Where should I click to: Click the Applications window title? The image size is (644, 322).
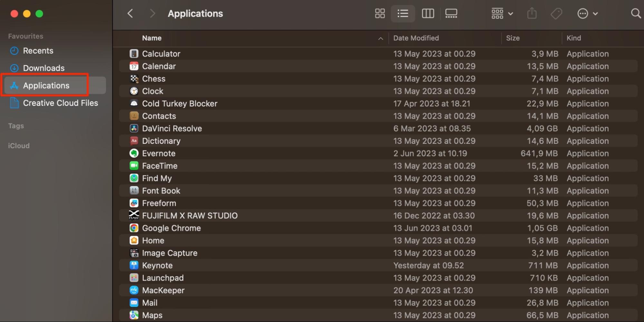point(195,14)
